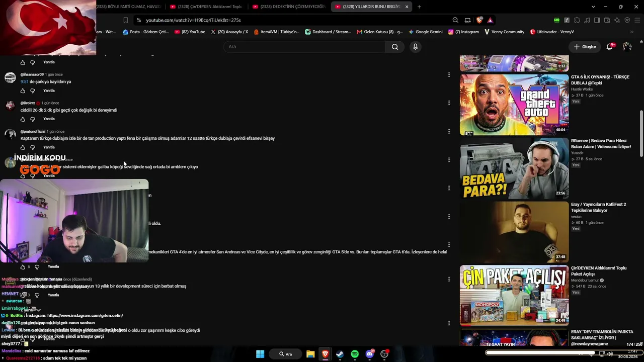Open Spotify from the taskbar

355,354
